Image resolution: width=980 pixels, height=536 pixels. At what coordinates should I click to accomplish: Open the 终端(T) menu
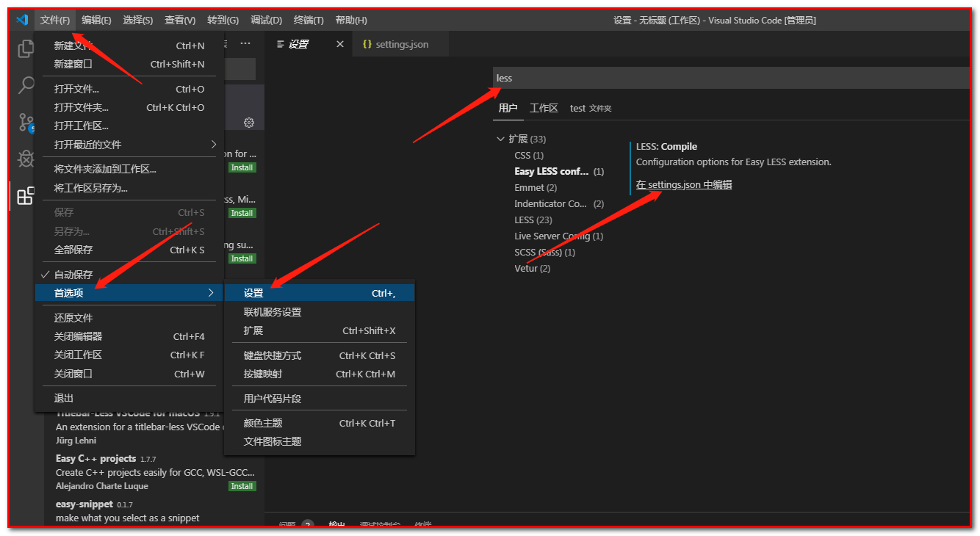point(309,20)
